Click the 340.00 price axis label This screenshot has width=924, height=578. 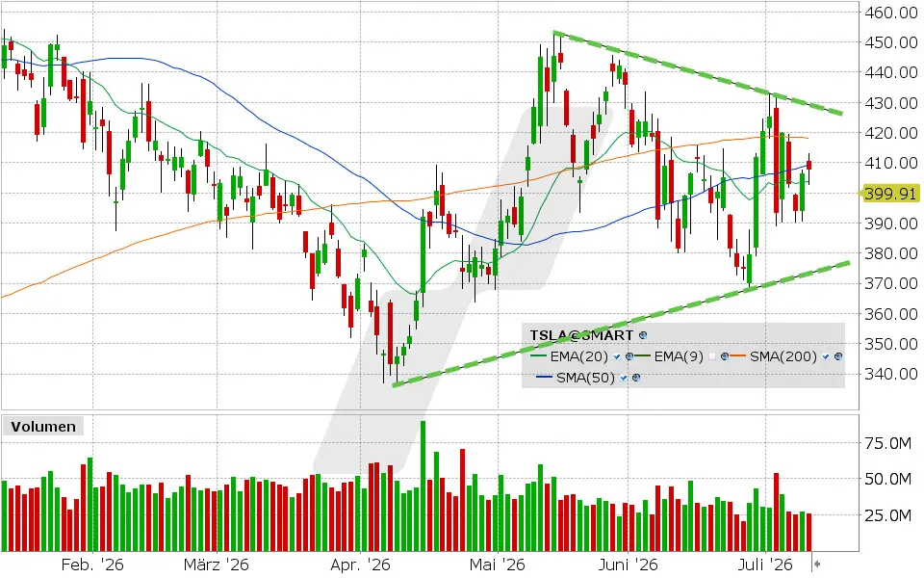coord(891,374)
